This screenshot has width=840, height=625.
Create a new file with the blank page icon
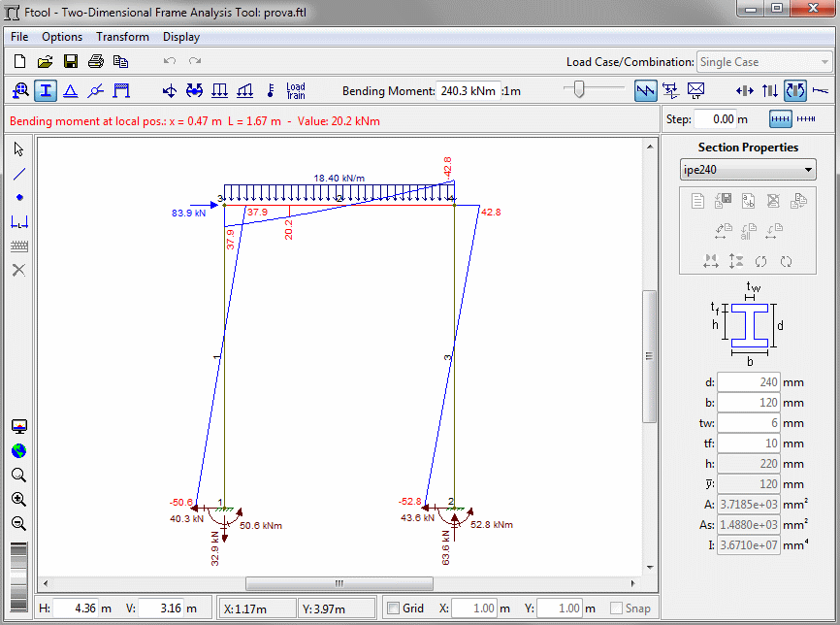(x=19, y=61)
